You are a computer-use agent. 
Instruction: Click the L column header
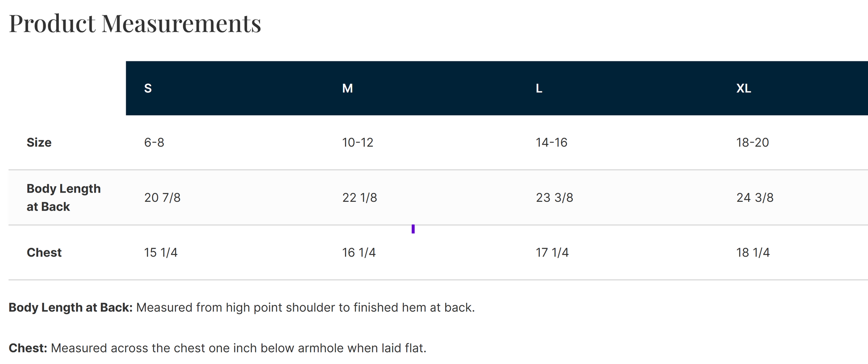coord(539,88)
